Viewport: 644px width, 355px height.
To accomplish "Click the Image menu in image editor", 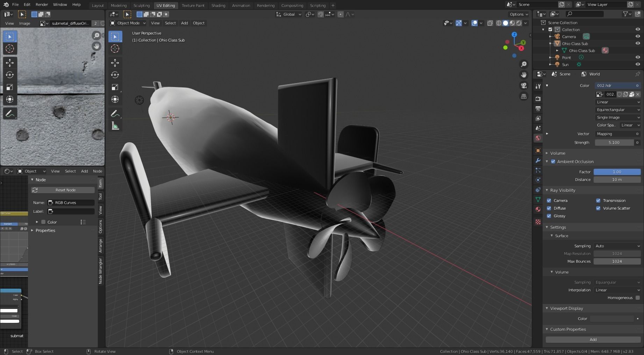I will coord(24,23).
